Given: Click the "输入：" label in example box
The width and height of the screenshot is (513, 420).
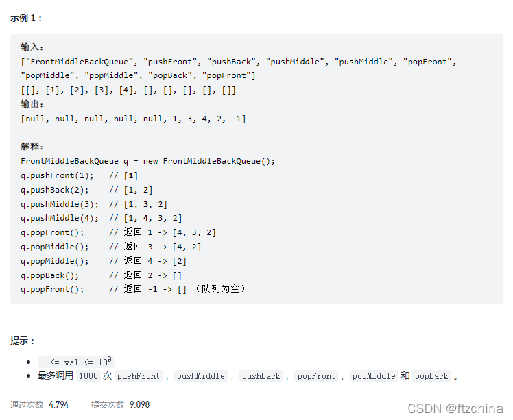Looking at the screenshot, I should 32,47.
